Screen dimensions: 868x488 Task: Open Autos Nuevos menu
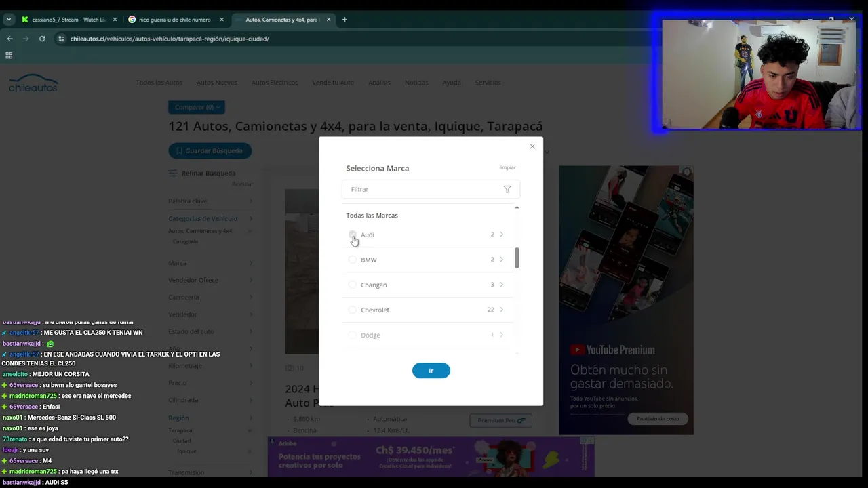[x=217, y=83]
